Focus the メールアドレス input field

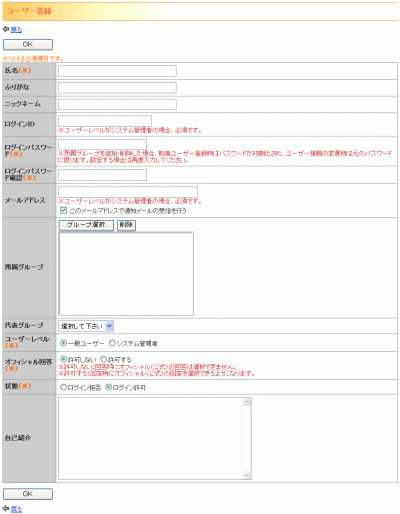point(128,192)
